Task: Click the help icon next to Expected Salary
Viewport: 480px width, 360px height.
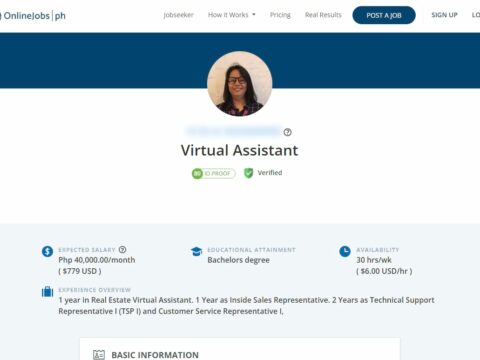Action: [122, 249]
